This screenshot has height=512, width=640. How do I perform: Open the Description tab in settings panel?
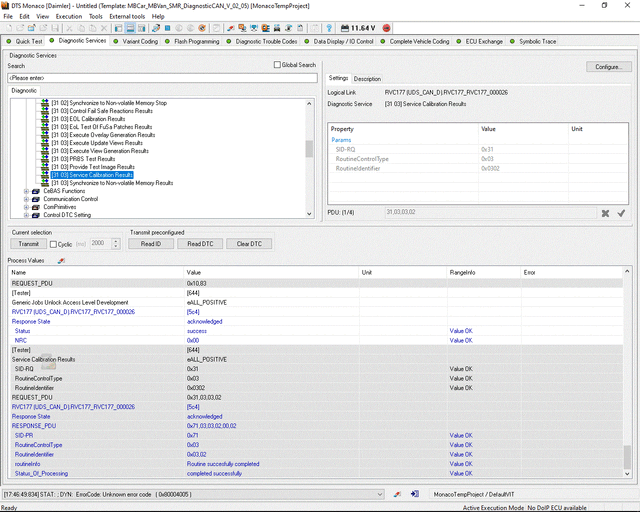pyautogui.click(x=367, y=79)
